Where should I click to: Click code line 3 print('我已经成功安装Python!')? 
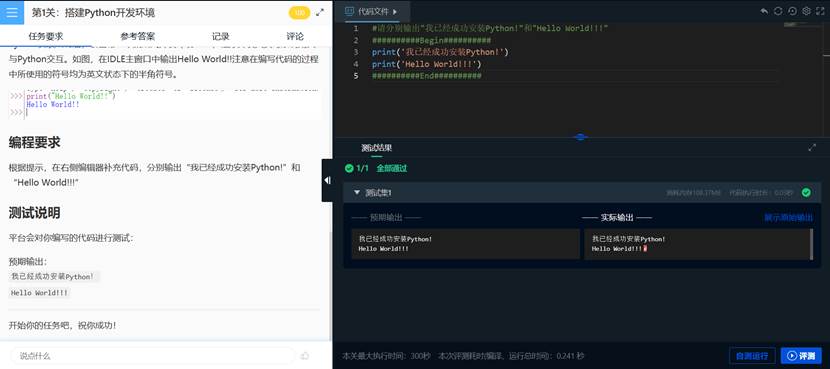pyautogui.click(x=440, y=52)
